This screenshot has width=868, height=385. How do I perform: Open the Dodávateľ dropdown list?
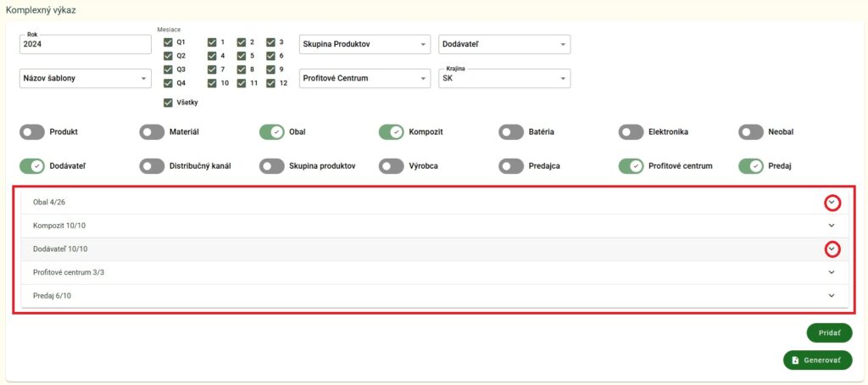click(504, 44)
